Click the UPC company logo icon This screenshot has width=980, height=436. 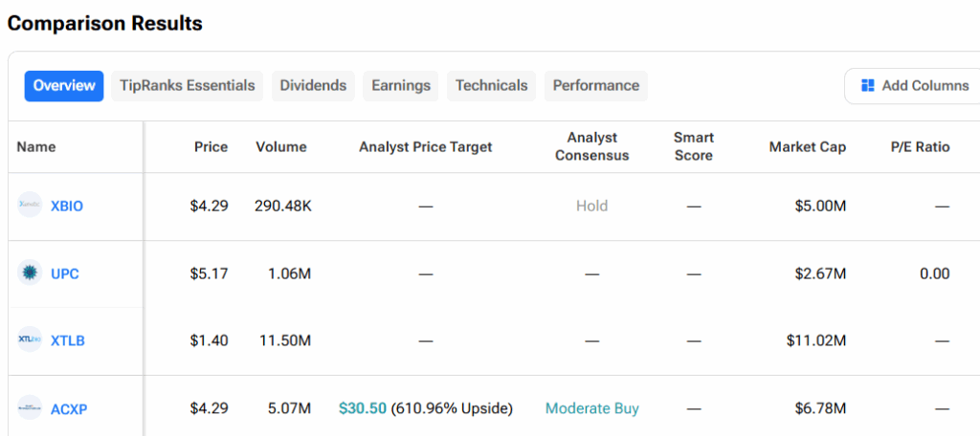tap(30, 273)
